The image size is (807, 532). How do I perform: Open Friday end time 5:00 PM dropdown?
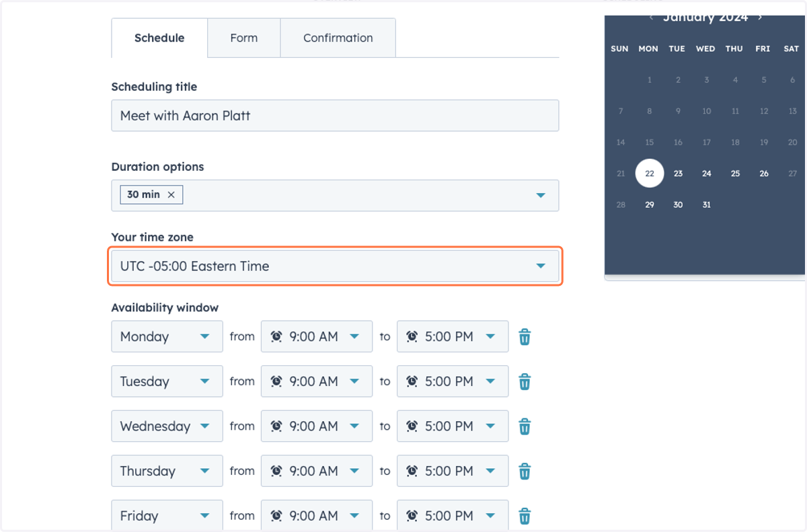coord(453,516)
